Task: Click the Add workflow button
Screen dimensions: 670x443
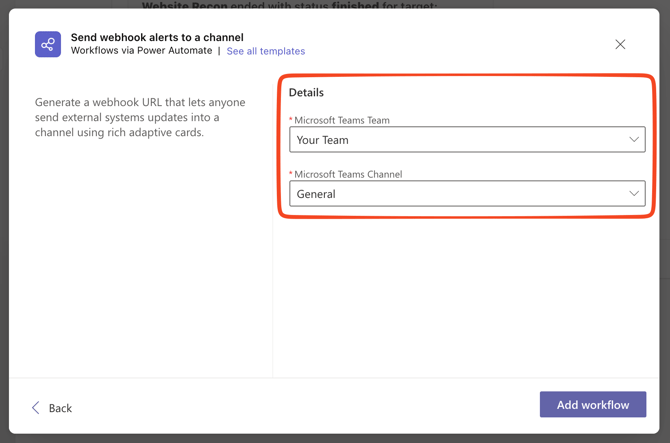Action: click(593, 404)
